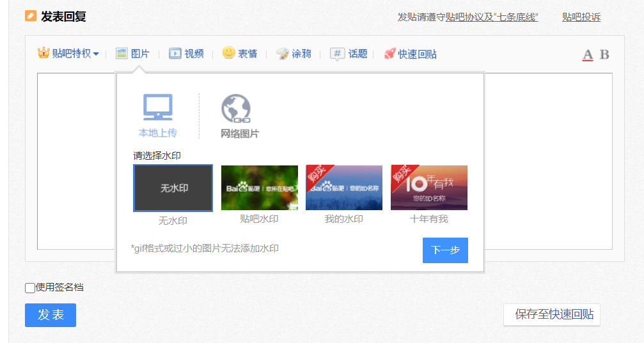
Task: Choose the 十年有我 watermark thumbnail
Action: (428, 188)
